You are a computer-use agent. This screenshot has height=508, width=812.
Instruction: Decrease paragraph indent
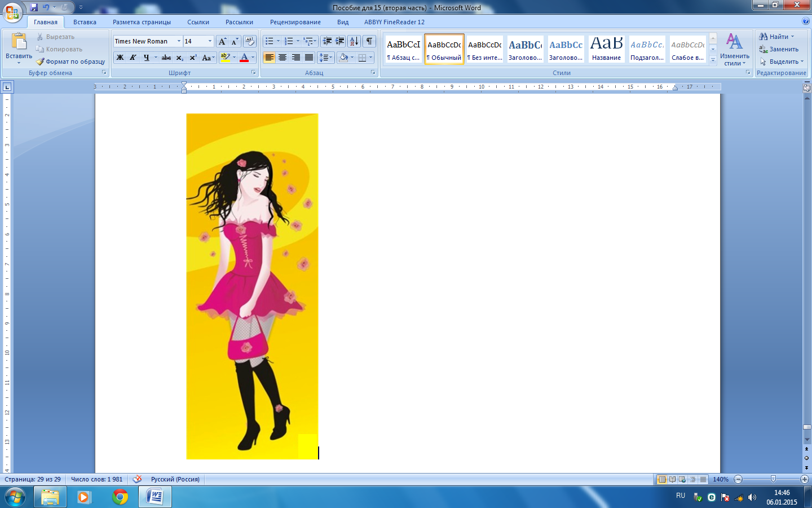pos(327,41)
